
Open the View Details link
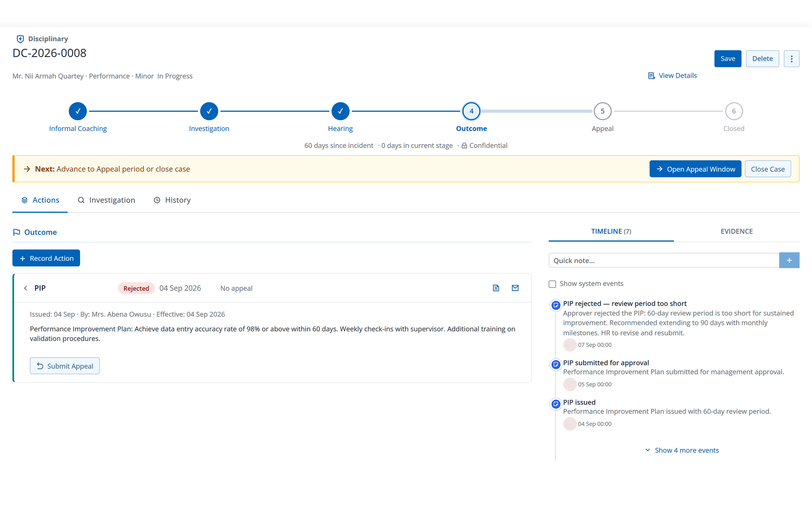[x=672, y=76]
